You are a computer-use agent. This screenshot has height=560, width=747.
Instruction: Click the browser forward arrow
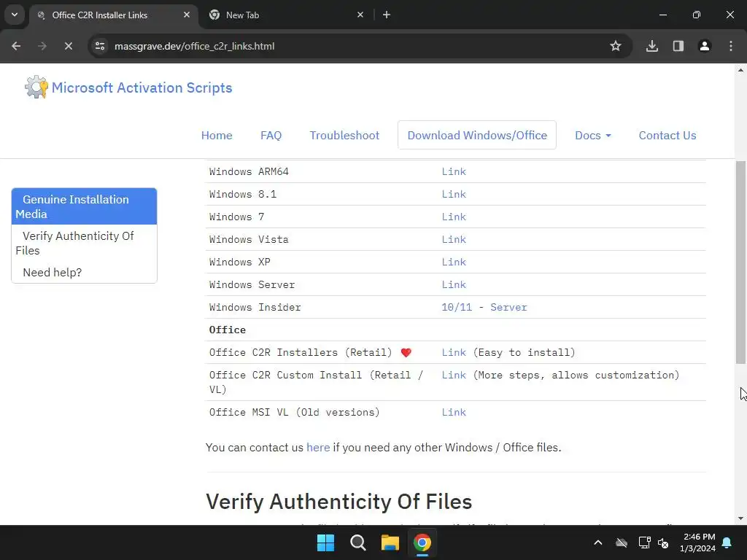42,46
